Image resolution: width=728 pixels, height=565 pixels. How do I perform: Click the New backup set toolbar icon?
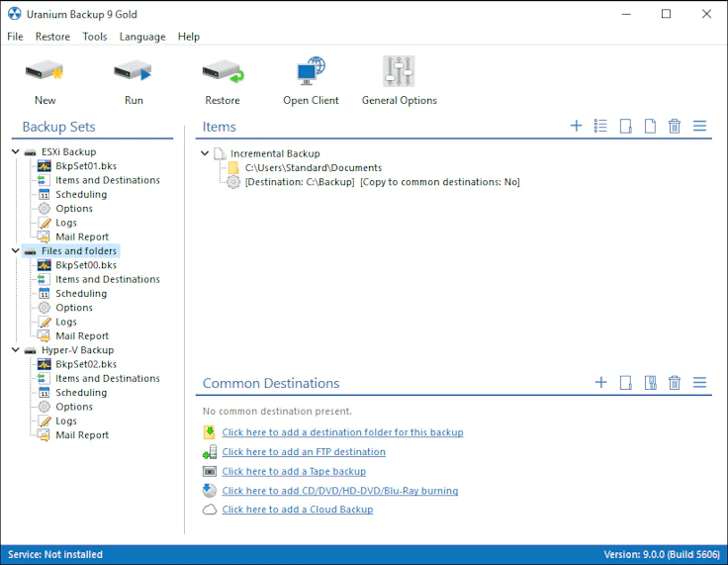point(45,71)
